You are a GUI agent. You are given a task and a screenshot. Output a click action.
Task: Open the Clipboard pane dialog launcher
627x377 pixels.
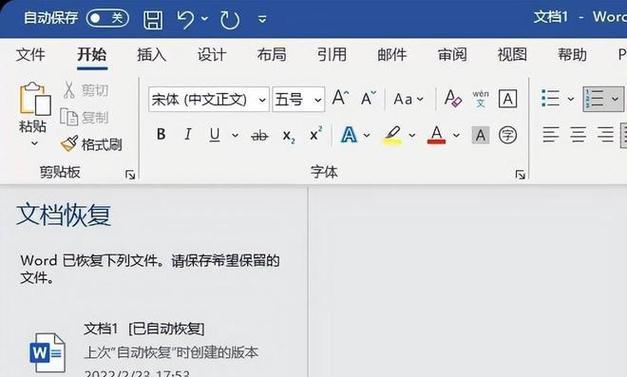tap(130, 175)
